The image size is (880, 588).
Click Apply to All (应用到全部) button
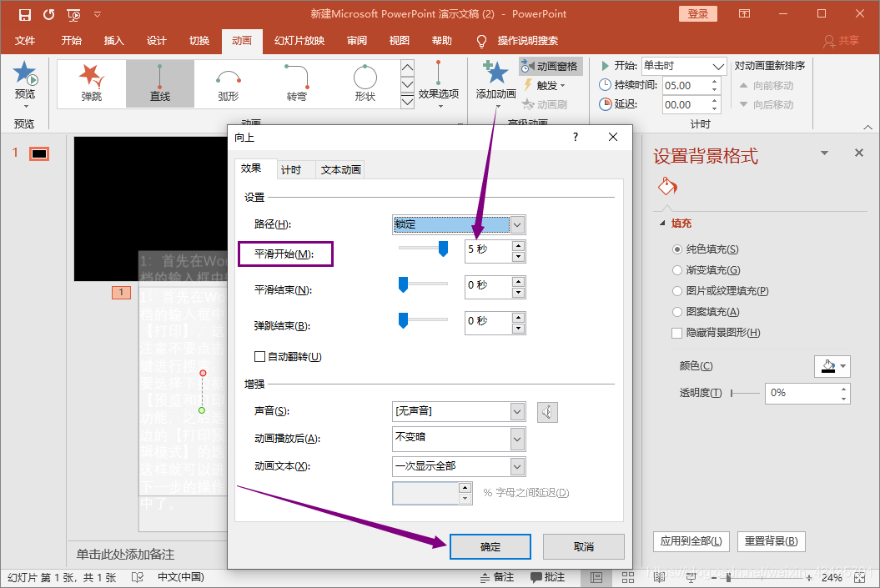(x=691, y=541)
